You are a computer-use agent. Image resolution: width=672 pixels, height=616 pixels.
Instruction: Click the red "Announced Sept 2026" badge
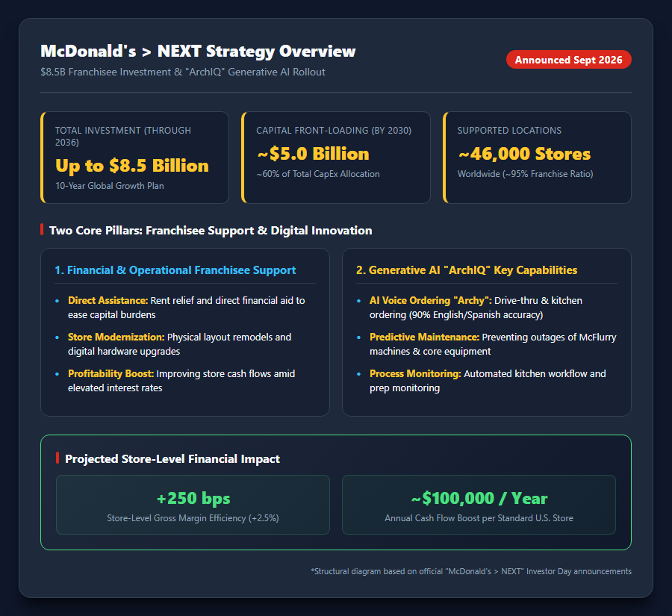point(568,60)
